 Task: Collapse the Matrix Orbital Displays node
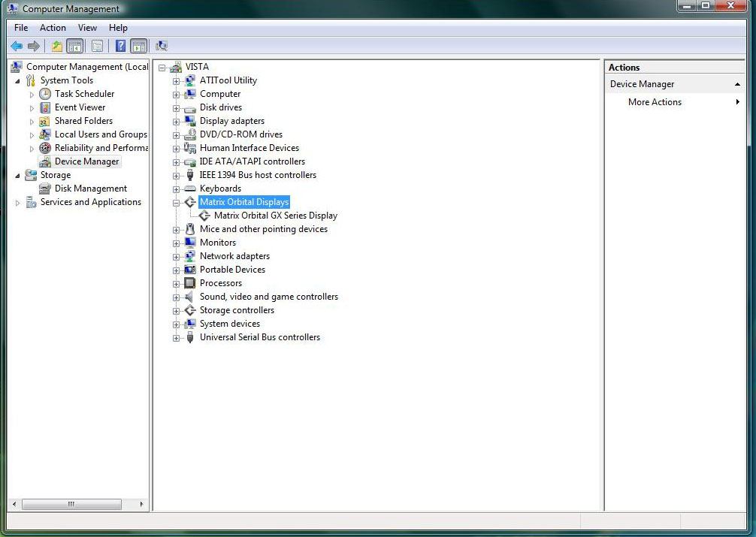(176, 203)
